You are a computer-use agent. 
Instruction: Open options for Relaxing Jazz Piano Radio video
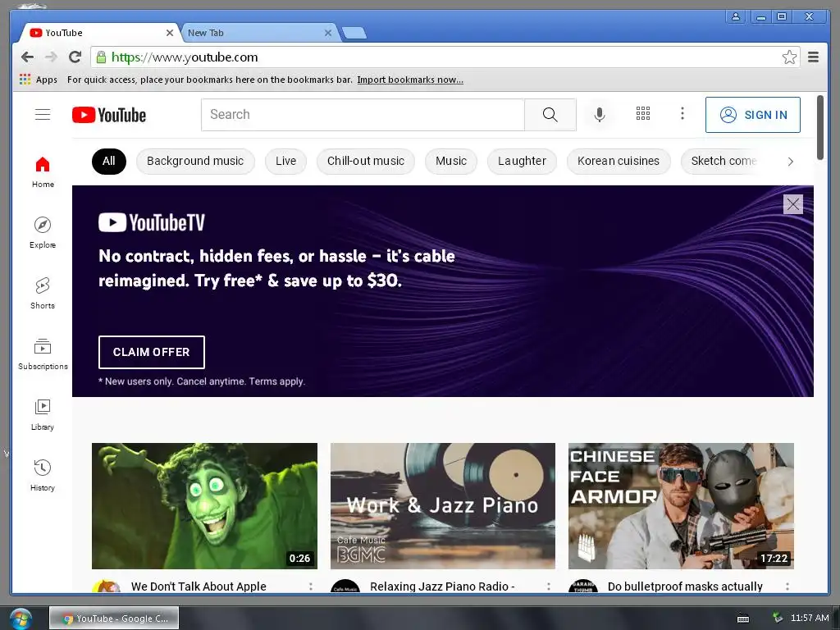549,587
